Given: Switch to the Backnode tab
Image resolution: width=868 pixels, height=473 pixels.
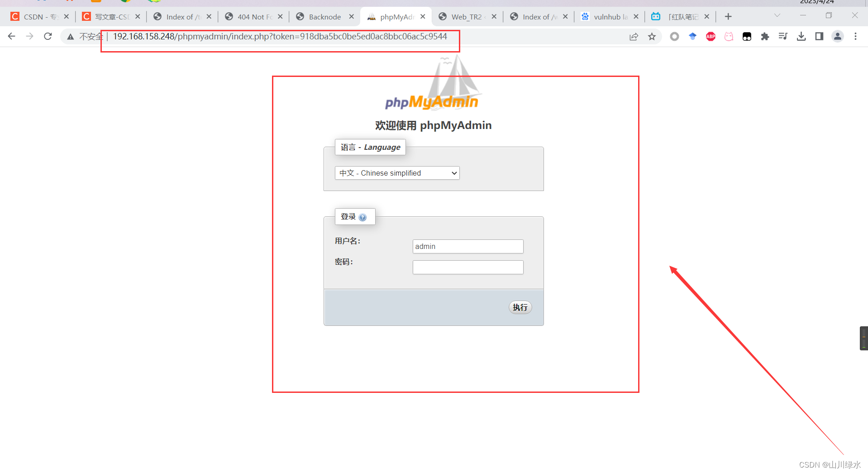Looking at the screenshot, I should 325,17.
